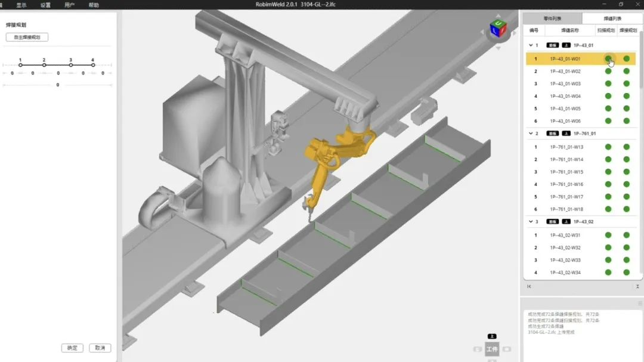644x362 pixels.
Task: Click scan planning status dot for 1P--43_01-W03
Action: tap(608, 83)
